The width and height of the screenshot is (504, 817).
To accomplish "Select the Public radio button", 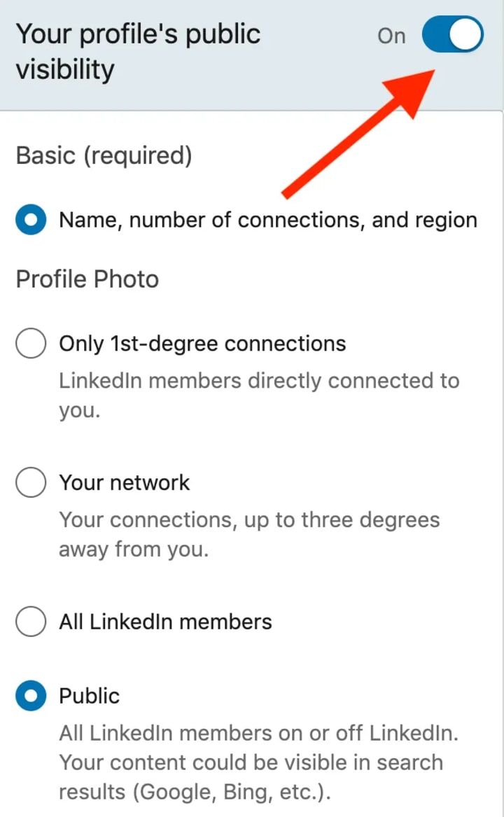I will [31, 696].
